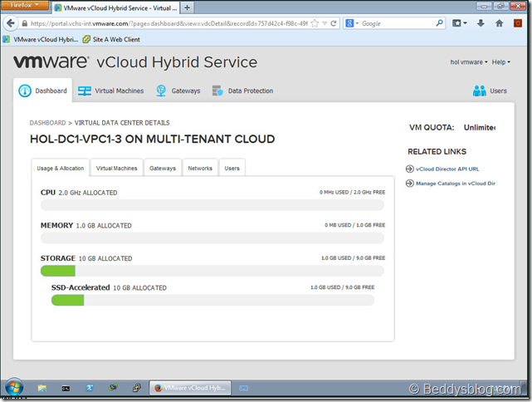Open the Downloads arrow button
The image size is (532, 402).
coord(481,23)
